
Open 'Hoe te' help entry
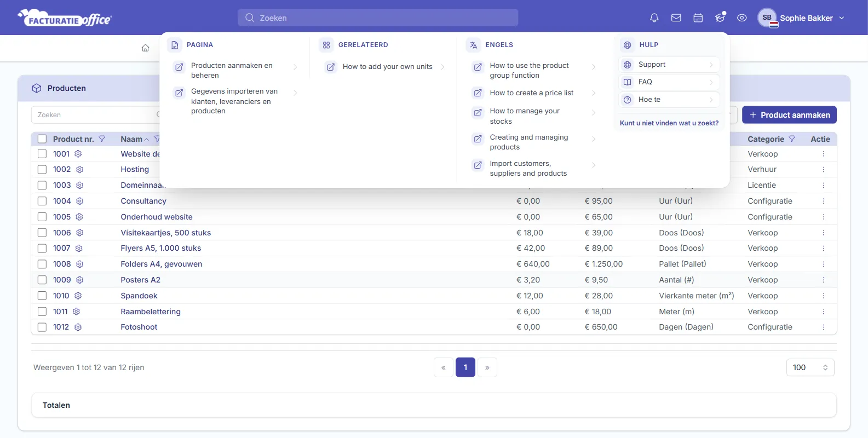tap(669, 100)
